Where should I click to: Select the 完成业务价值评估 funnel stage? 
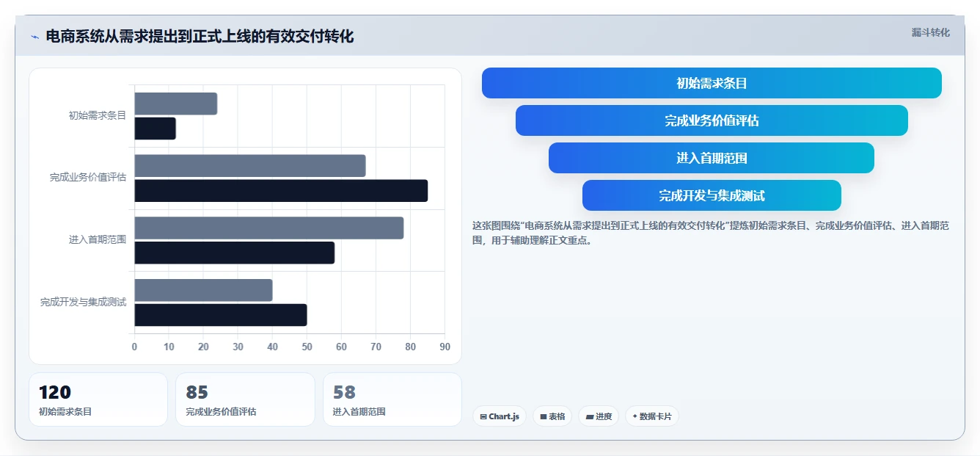click(x=712, y=120)
